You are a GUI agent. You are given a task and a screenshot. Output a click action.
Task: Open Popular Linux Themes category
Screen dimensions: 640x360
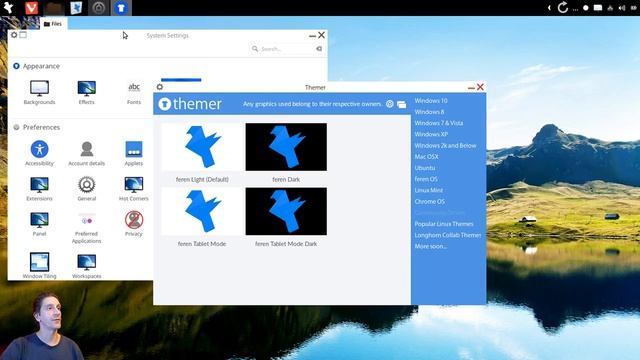[444, 224]
